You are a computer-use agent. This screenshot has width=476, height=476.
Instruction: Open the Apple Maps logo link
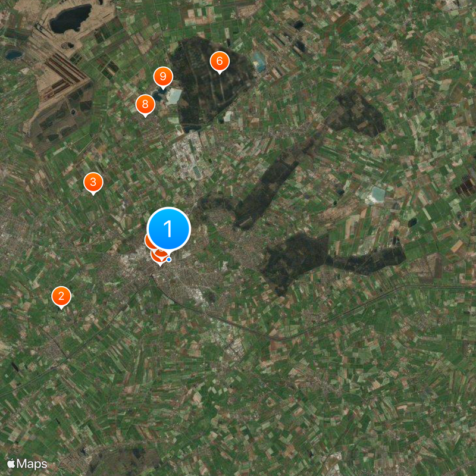[27, 464]
